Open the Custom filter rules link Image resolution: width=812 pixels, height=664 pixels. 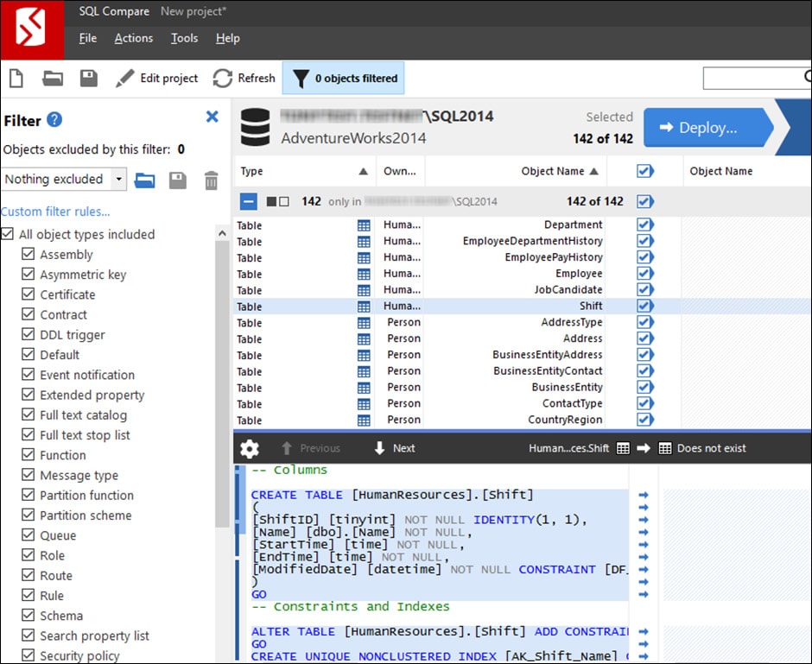pos(55,212)
